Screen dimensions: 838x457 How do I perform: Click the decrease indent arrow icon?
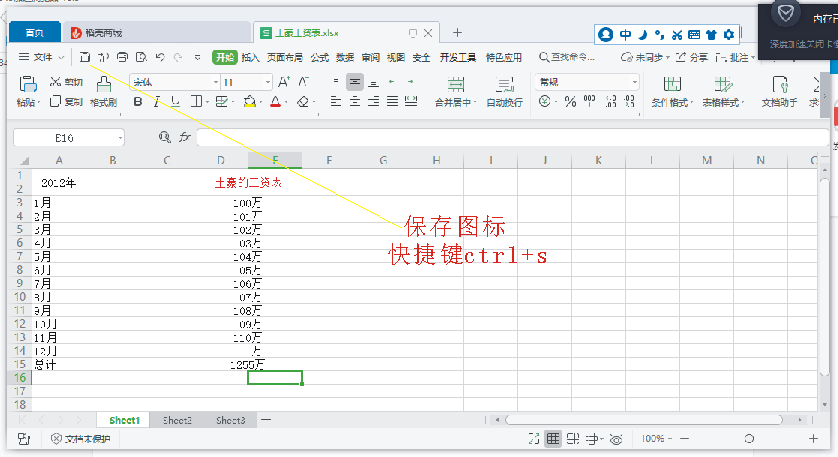392,81
